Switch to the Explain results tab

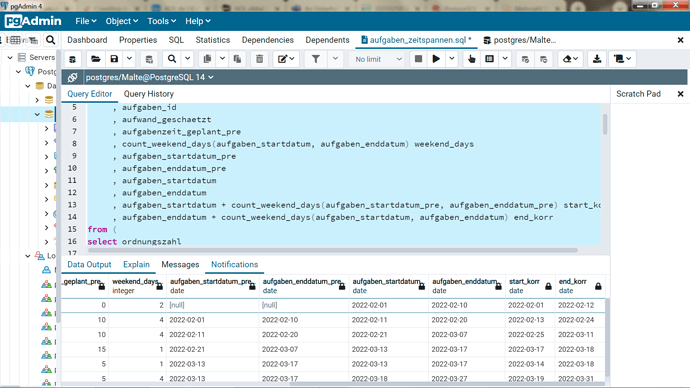coord(136,264)
